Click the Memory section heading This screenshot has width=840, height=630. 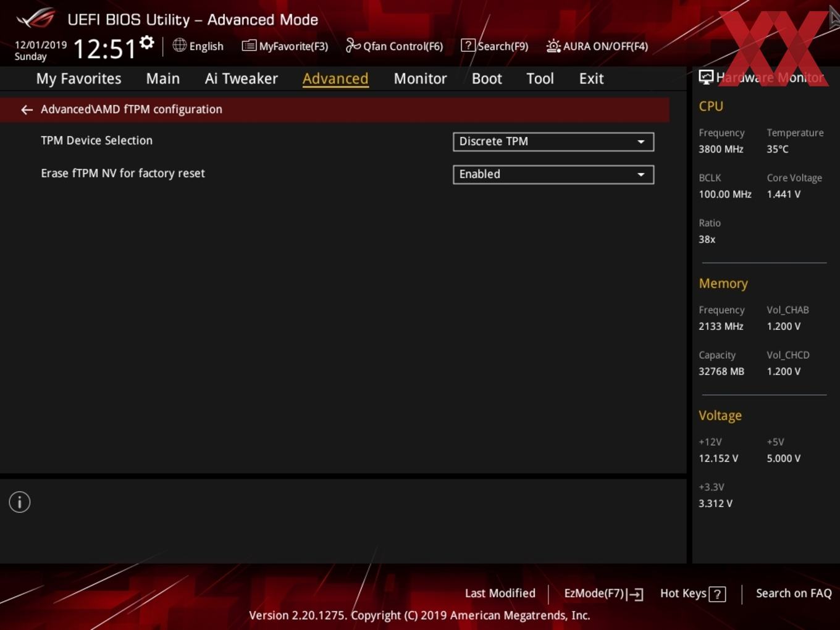click(723, 283)
